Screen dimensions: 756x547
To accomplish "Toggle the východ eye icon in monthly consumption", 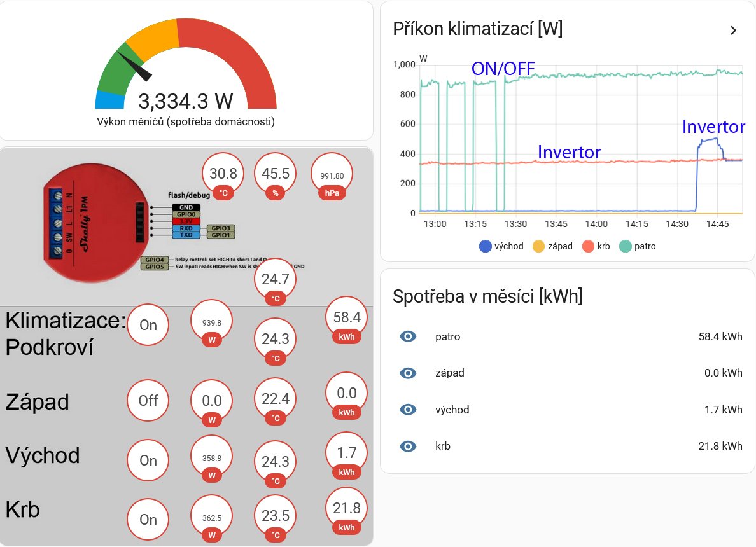I will click(x=408, y=410).
